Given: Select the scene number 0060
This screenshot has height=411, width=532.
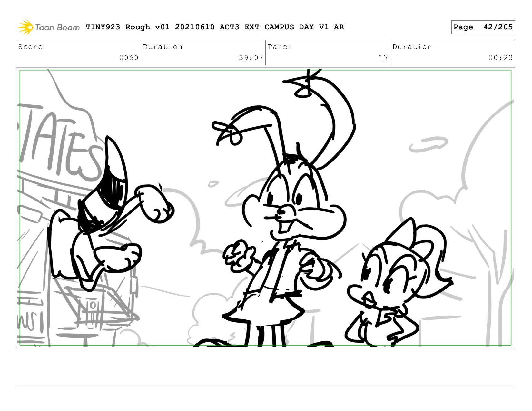Looking at the screenshot, I should tap(129, 58).
